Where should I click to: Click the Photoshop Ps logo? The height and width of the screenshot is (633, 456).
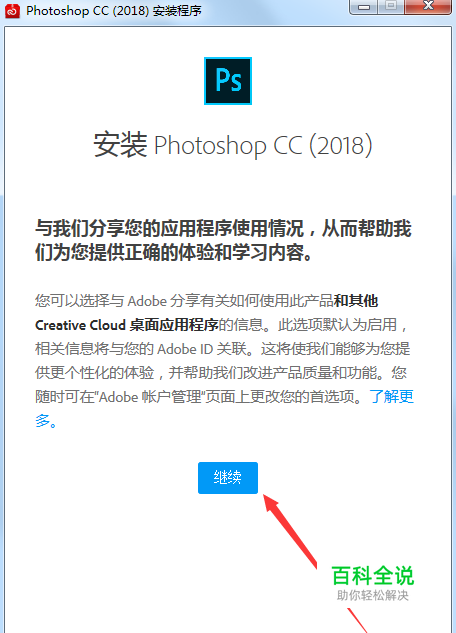[228, 81]
